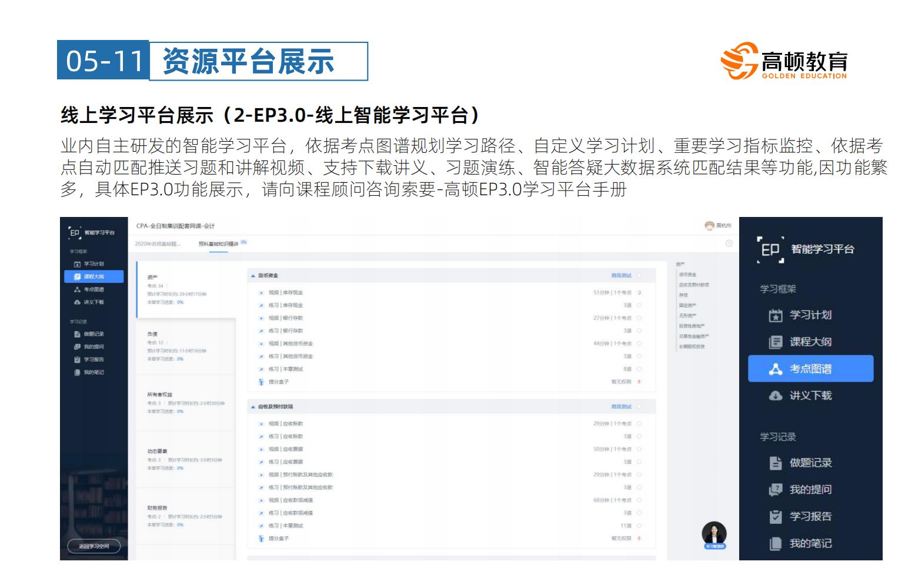The image size is (915, 588).
Task: Click the 学习计划 calendar icon in the enlarged sidebar
Action: 776,316
